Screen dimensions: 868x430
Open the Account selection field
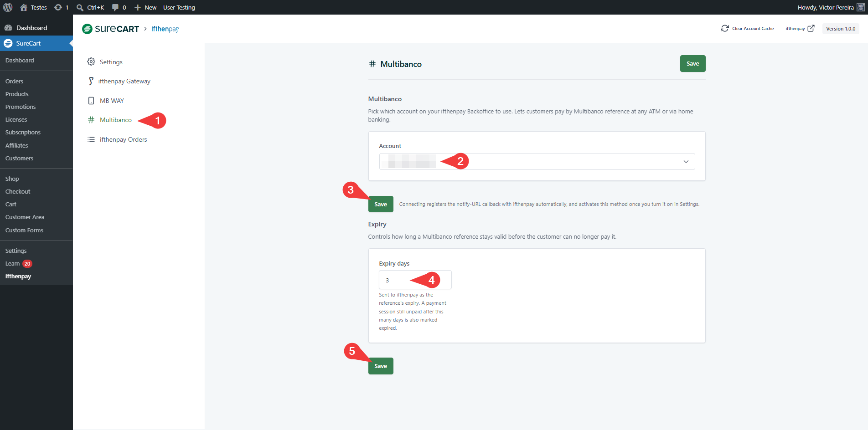(x=537, y=161)
